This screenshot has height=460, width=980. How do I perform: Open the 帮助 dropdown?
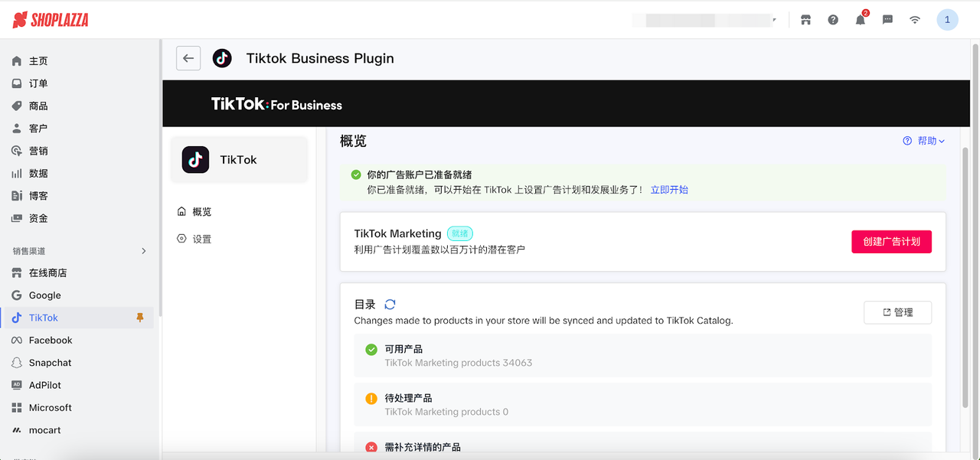pyautogui.click(x=924, y=141)
